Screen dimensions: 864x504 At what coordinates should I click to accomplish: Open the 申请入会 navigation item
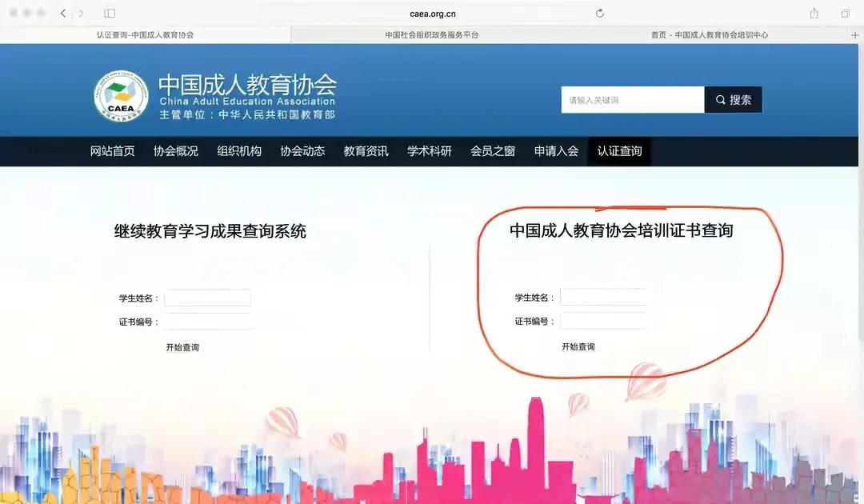tap(556, 151)
